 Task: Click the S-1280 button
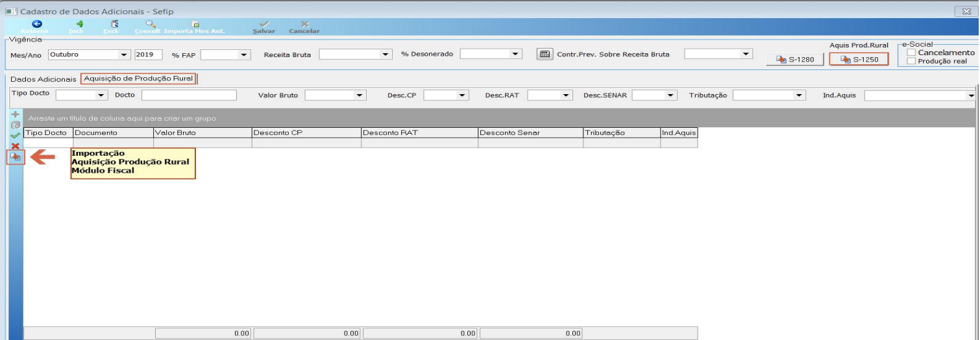click(x=795, y=59)
